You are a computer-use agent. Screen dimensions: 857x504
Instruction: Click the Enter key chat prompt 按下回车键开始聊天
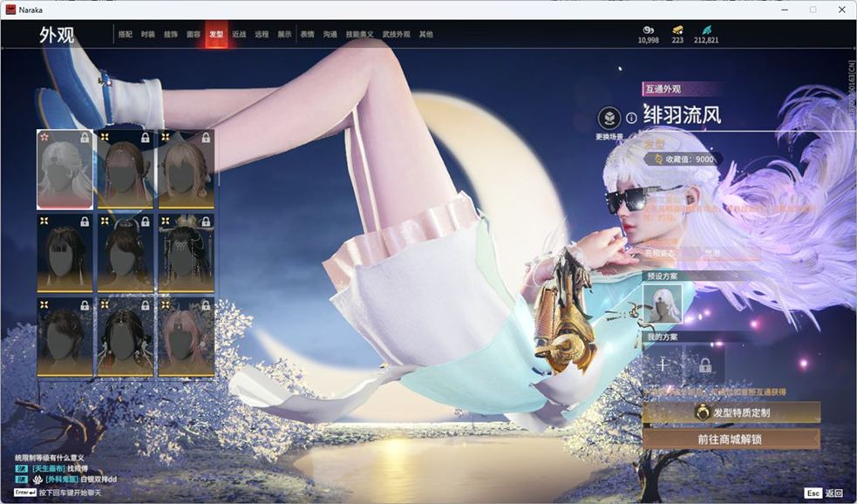tap(58, 493)
